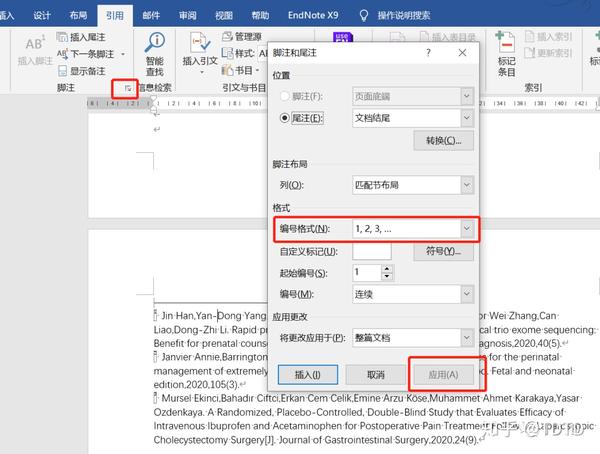Click the Symbol (符号) button
Image resolution: width=600 pixels, height=454 pixels.
(443, 251)
